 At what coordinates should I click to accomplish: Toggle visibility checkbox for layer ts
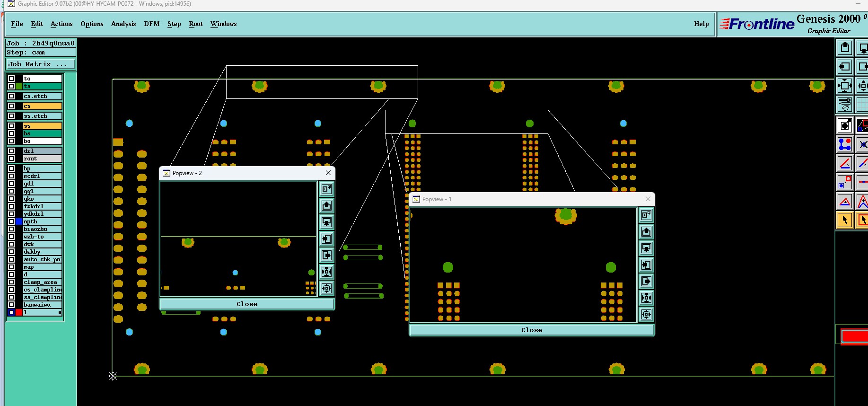point(11,86)
